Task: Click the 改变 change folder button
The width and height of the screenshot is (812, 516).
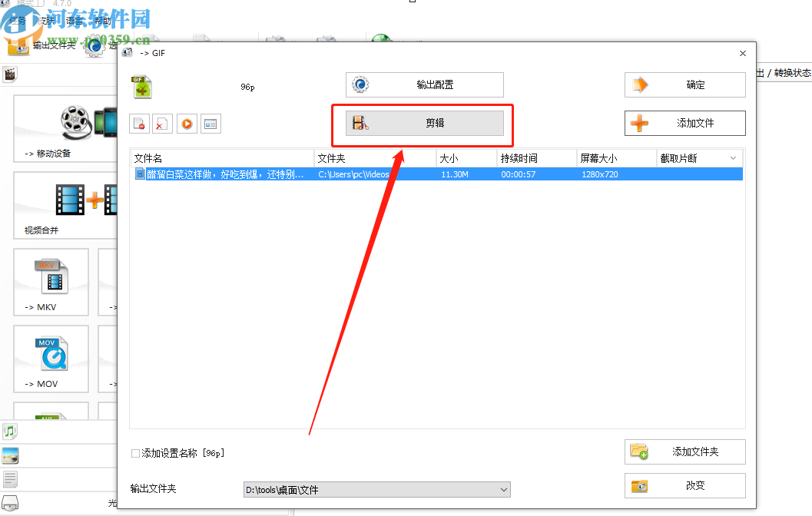Action: [685, 485]
